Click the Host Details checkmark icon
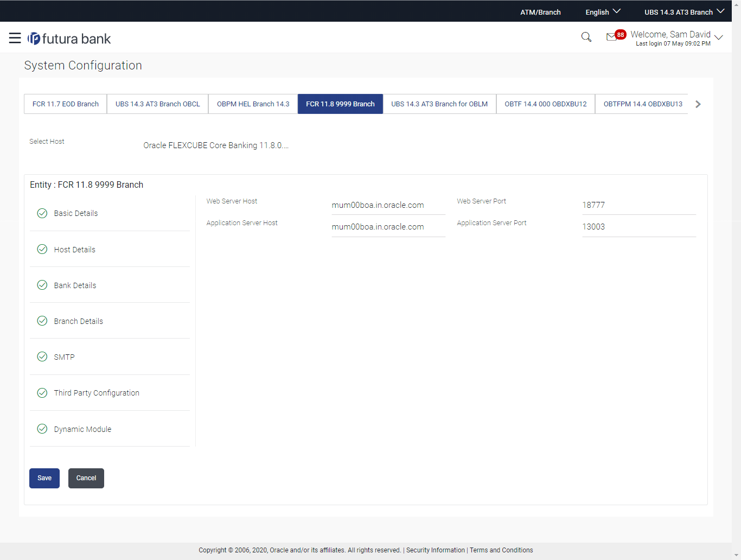Viewport: 741px width, 560px height. (42, 249)
